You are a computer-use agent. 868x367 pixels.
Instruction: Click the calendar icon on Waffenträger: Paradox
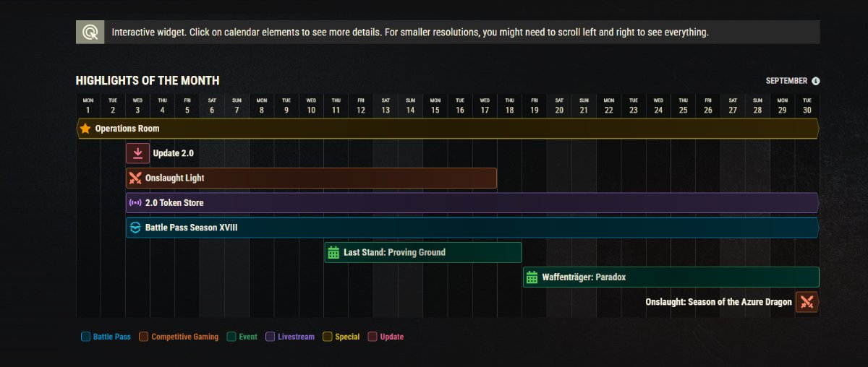coord(532,277)
